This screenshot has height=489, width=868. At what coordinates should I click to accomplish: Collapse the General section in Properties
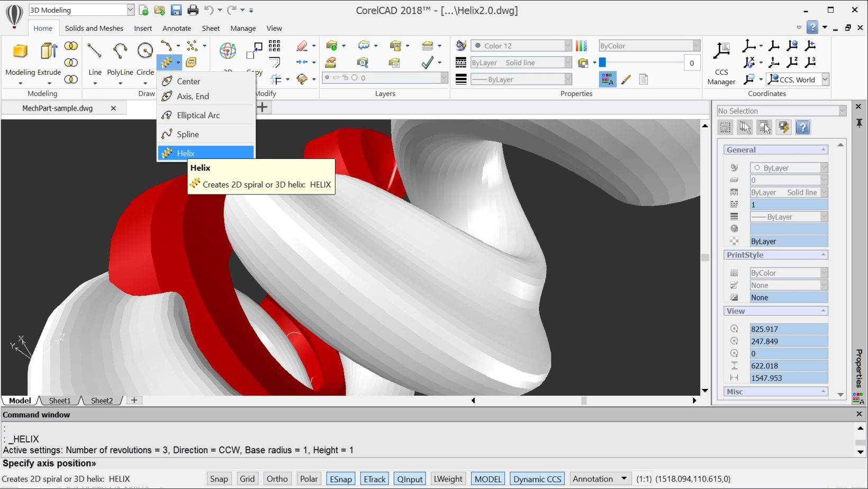tap(823, 150)
